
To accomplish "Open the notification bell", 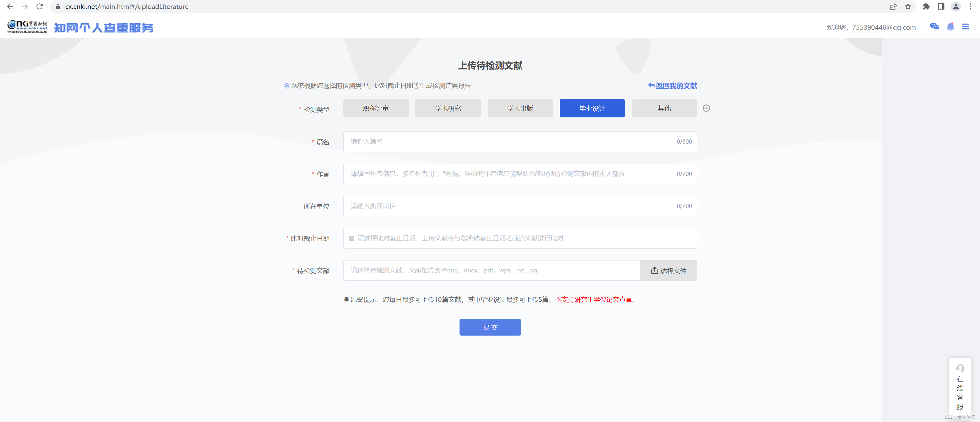I will [x=950, y=26].
